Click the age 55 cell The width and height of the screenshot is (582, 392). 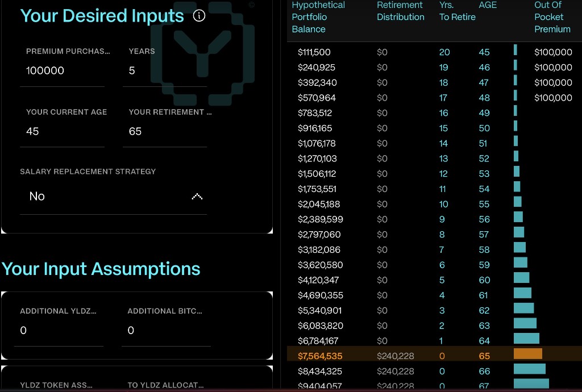484,205
